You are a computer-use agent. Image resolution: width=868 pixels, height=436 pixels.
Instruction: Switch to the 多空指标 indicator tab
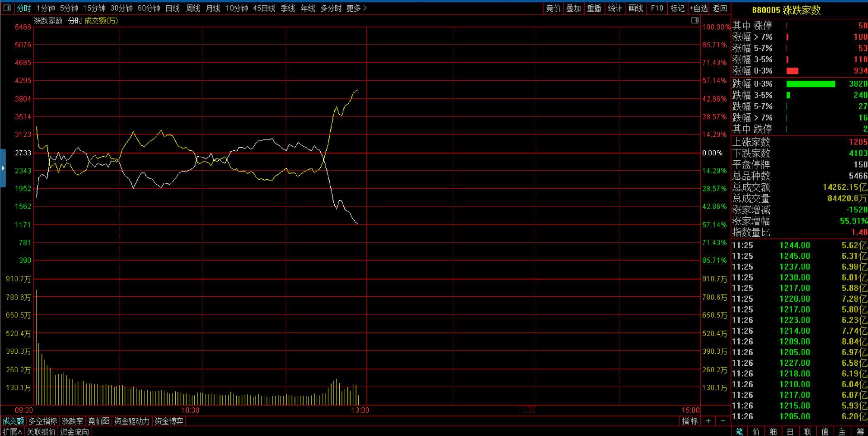[43, 421]
